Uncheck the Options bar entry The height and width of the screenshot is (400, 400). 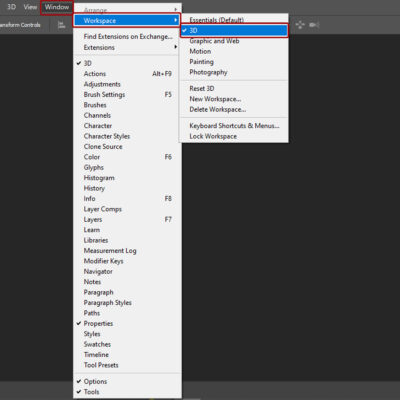pos(127,381)
